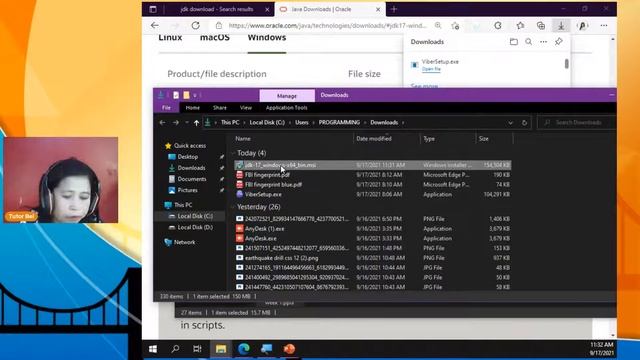Open the Edge profile icon
This screenshot has width=640, height=360.
(582, 26)
